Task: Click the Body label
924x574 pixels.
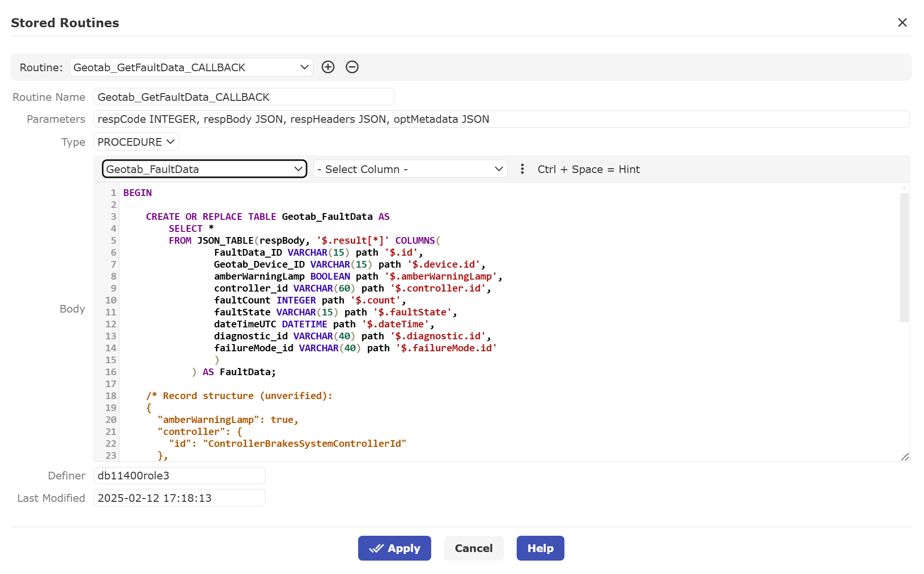Action: pos(72,309)
